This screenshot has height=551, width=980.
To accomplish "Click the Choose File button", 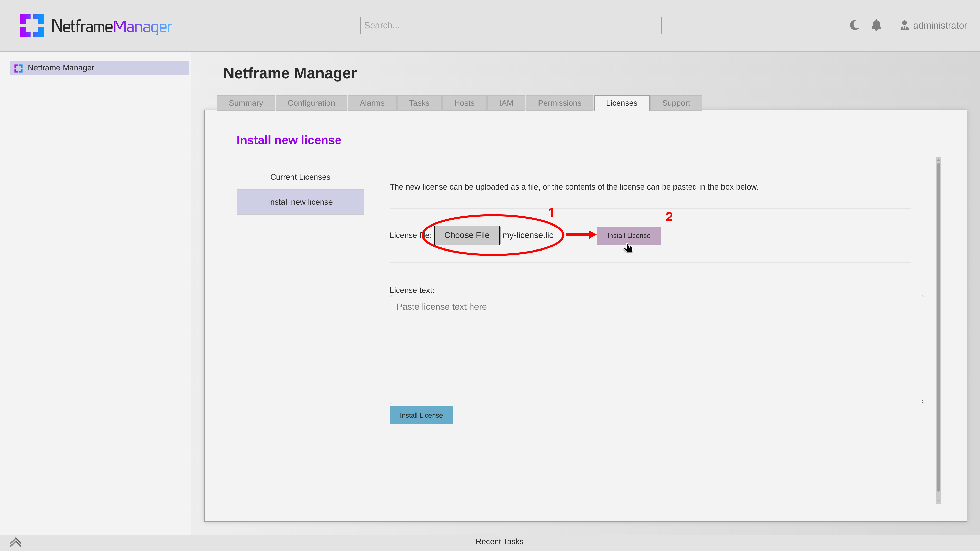I will pos(467,235).
